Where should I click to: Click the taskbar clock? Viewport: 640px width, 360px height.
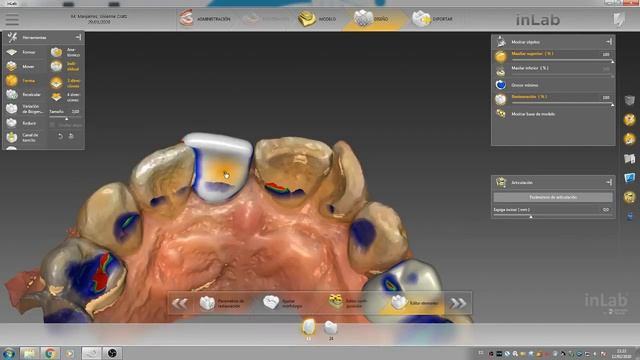[621, 353]
